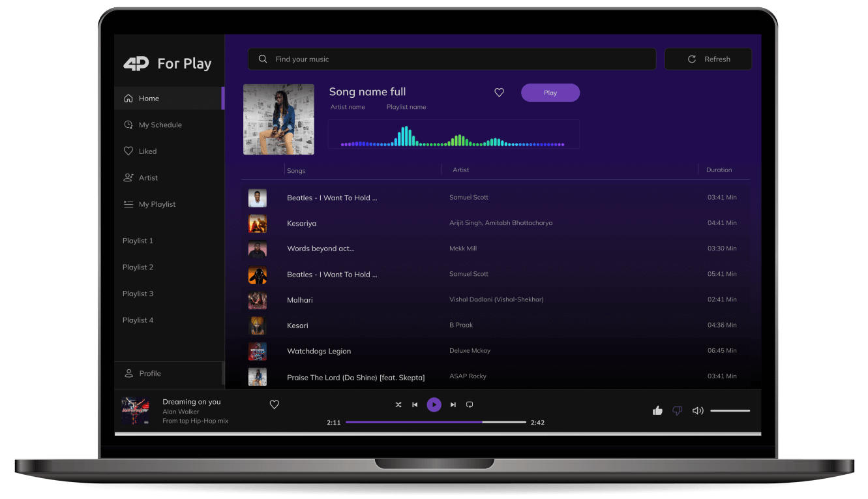Select the Kesariya song thumbnail
This screenshot has width=868, height=499.
(258, 224)
